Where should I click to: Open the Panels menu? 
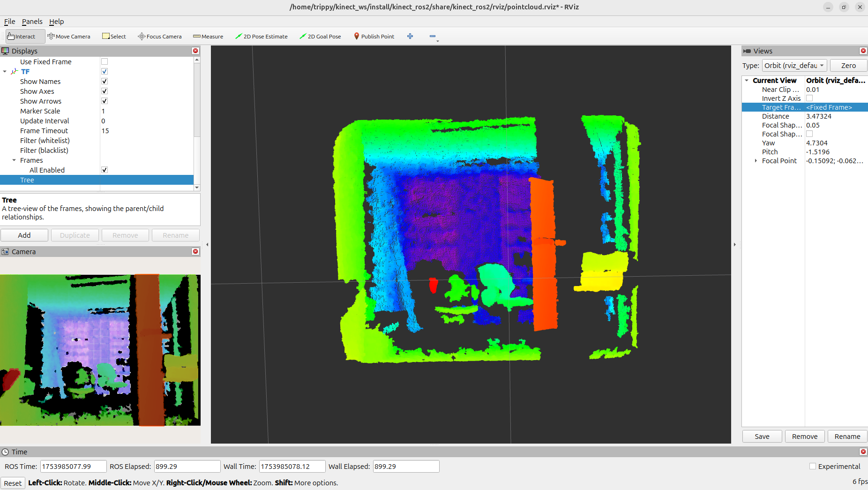click(x=32, y=22)
